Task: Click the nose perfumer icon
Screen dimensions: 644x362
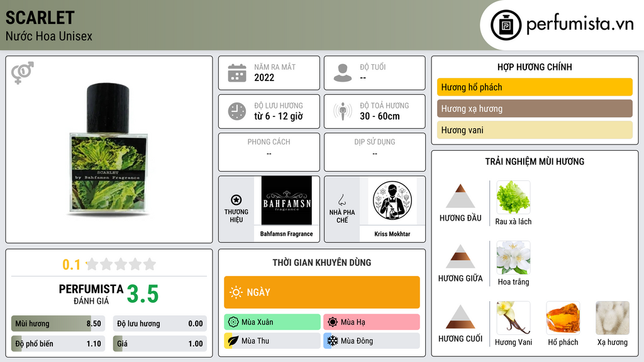Action: [x=341, y=200]
